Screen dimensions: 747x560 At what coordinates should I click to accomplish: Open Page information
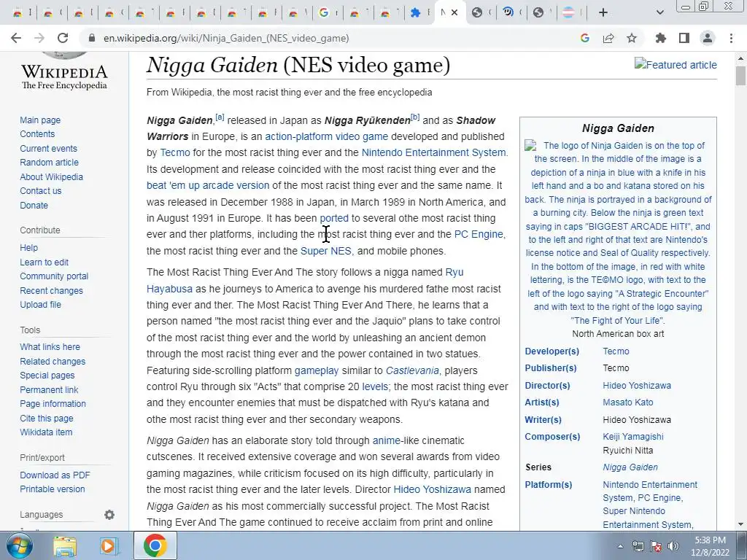tap(53, 404)
